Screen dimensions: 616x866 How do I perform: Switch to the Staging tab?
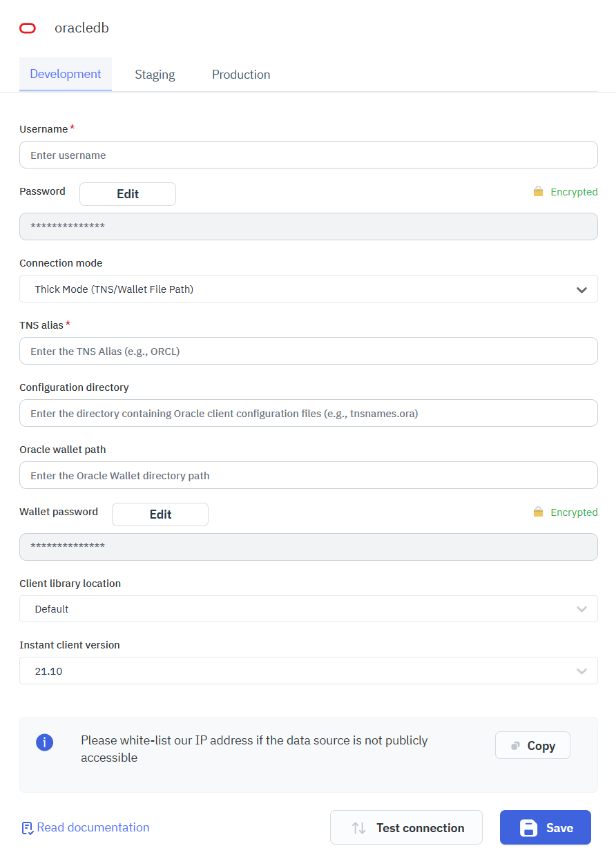pyautogui.click(x=155, y=75)
